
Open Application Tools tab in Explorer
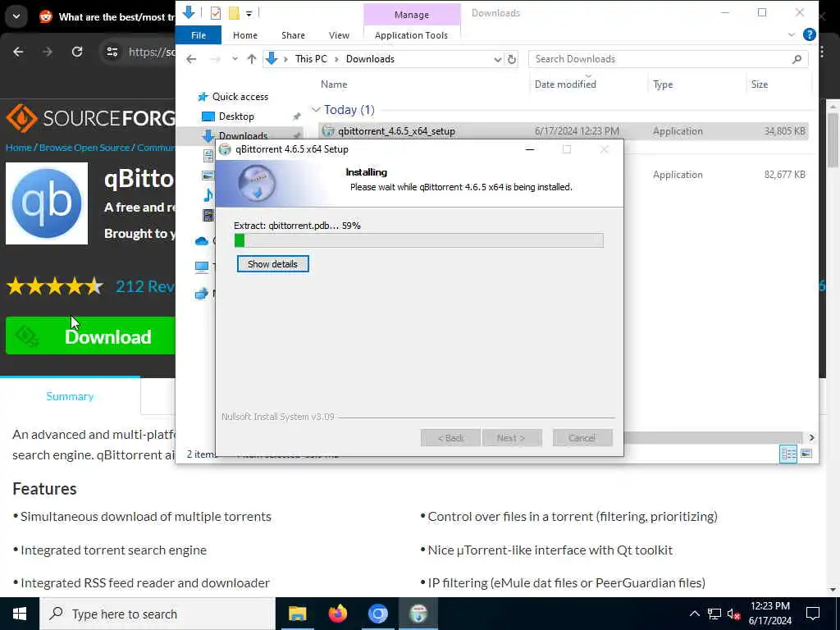(x=412, y=35)
